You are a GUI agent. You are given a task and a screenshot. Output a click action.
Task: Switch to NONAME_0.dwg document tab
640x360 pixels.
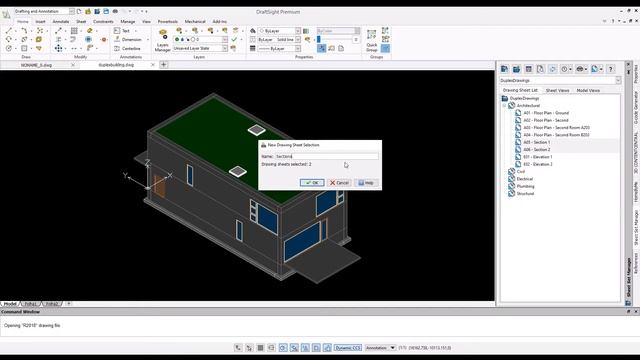[x=36, y=65]
